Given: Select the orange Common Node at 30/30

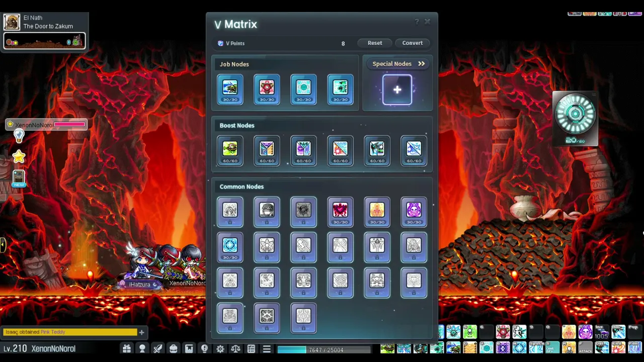Looking at the screenshot, I should click(x=377, y=212).
